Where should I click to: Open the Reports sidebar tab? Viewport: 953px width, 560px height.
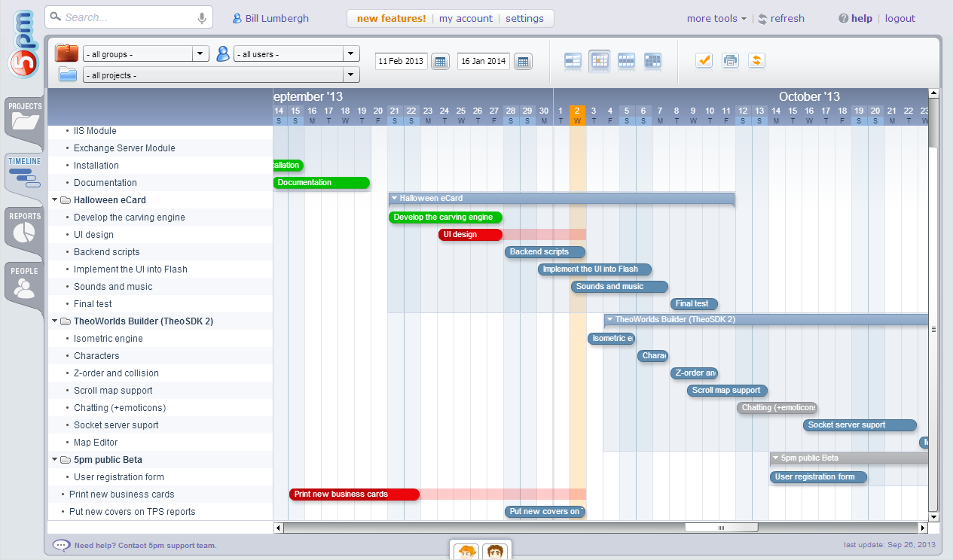(x=24, y=228)
